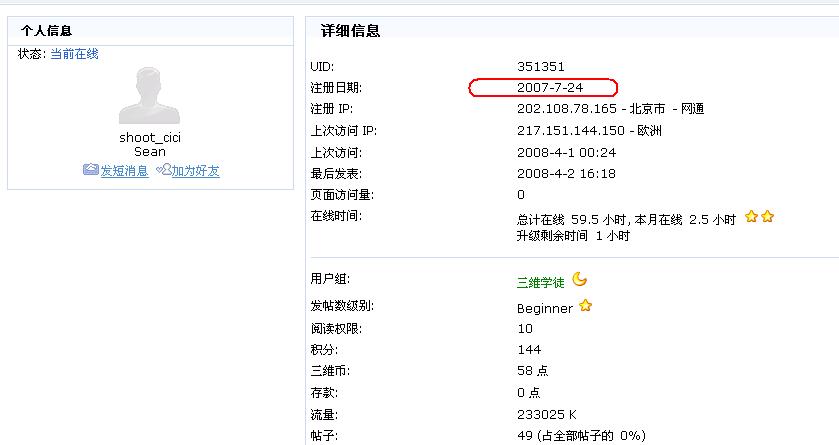Select last visit IP 217.151.144.150
This screenshot has width=839, height=445.
tap(570, 131)
